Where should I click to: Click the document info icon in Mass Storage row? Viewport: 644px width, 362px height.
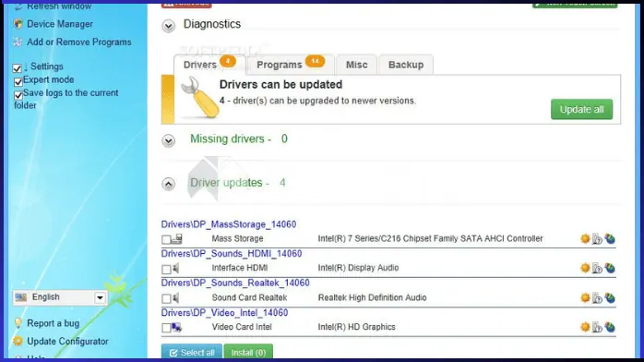click(x=597, y=239)
